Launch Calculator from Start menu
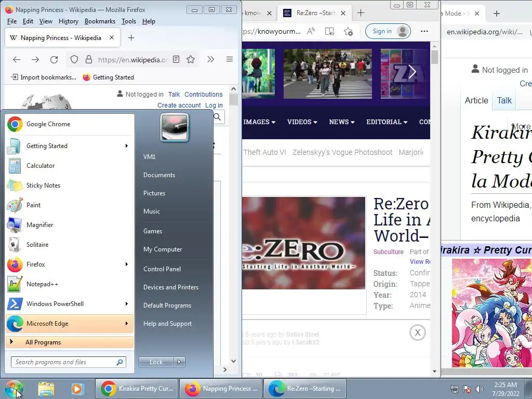The image size is (532, 399). coord(70,166)
